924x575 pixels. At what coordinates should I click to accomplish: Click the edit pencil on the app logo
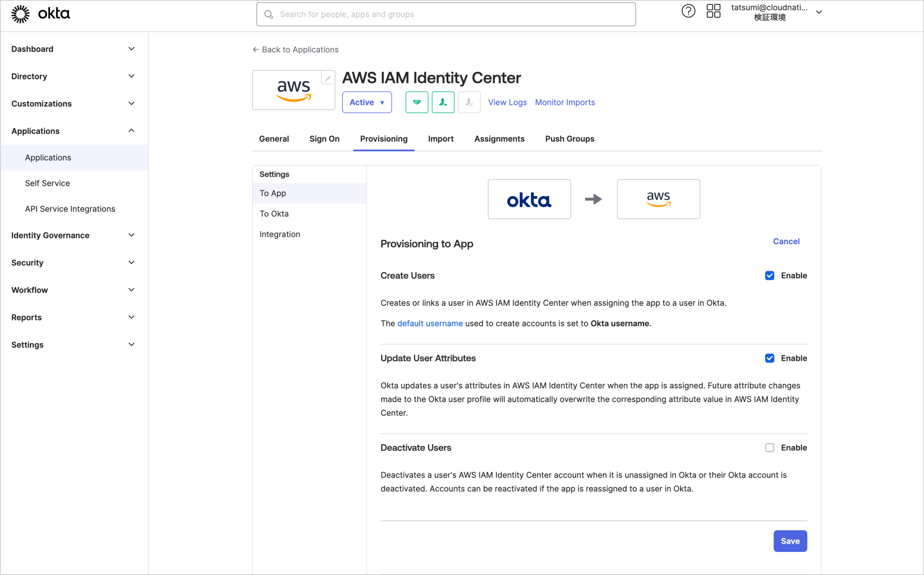point(327,78)
